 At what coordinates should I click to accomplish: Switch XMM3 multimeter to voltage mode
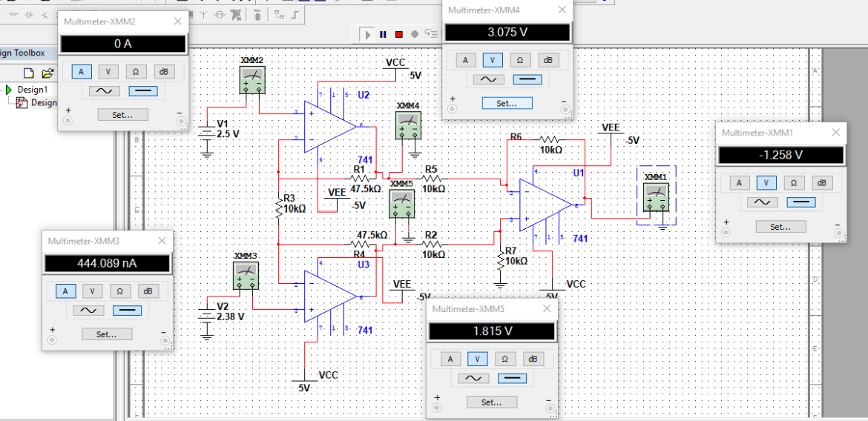point(93,291)
